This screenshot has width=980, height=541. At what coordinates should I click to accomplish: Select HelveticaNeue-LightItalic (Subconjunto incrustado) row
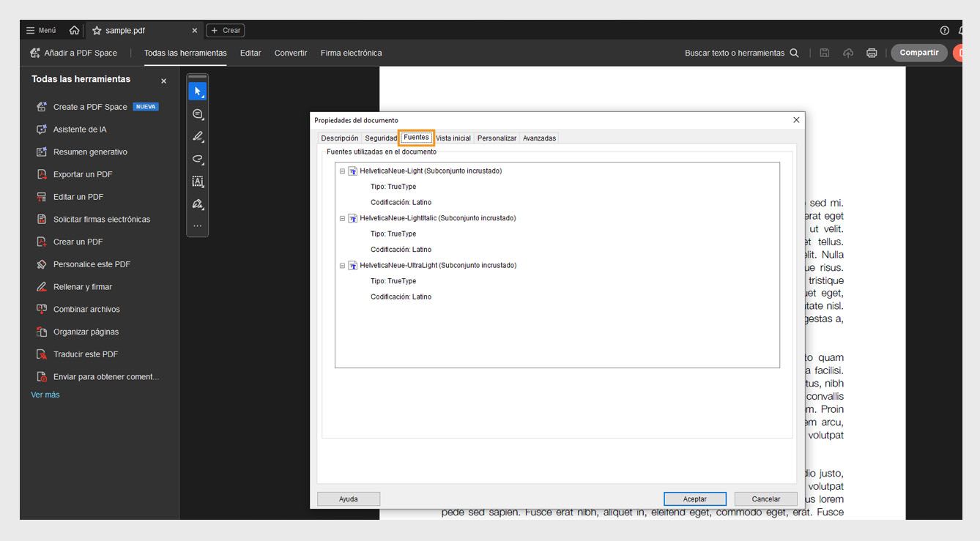pyautogui.click(x=438, y=218)
